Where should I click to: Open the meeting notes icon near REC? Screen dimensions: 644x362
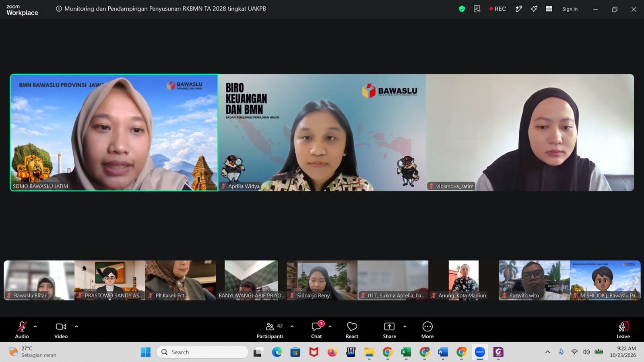click(x=477, y=9)
